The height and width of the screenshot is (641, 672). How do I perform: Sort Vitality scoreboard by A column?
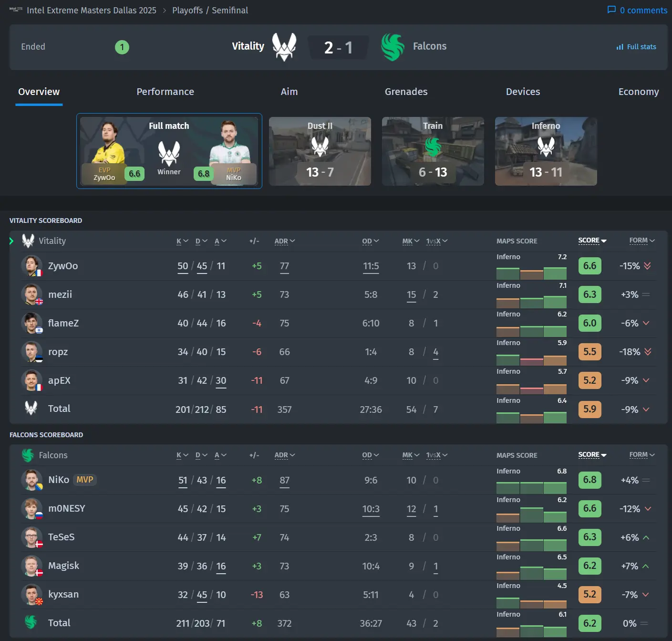point(220,241)
